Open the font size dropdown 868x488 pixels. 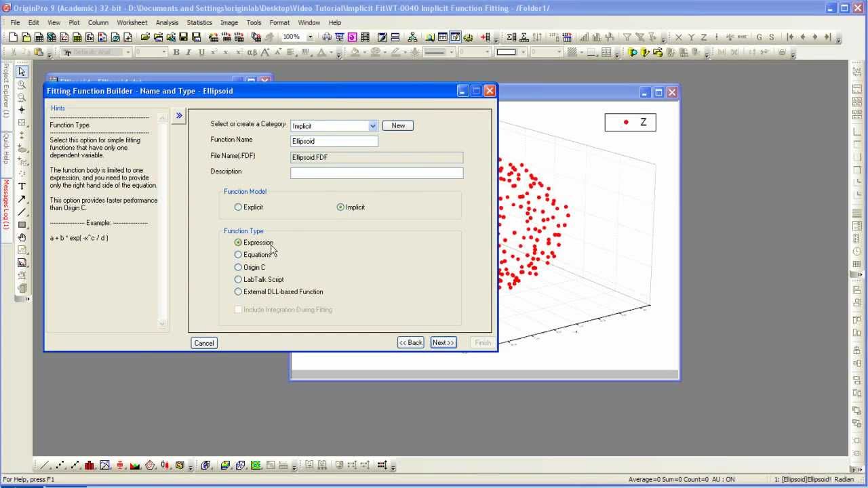[163, 52]
